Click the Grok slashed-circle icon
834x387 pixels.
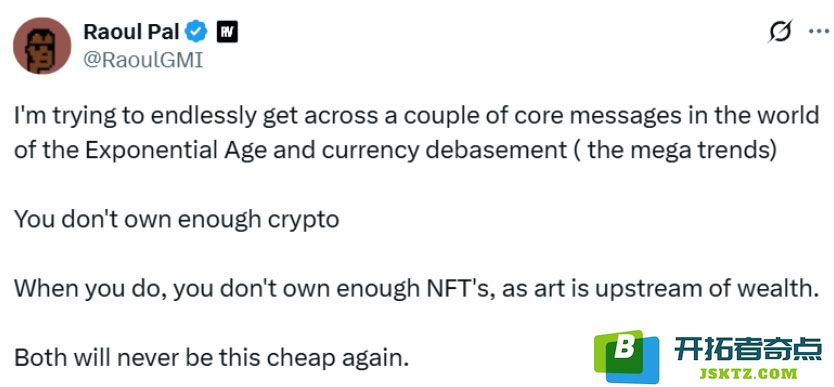pyautogui.click(x=780, y=31)
